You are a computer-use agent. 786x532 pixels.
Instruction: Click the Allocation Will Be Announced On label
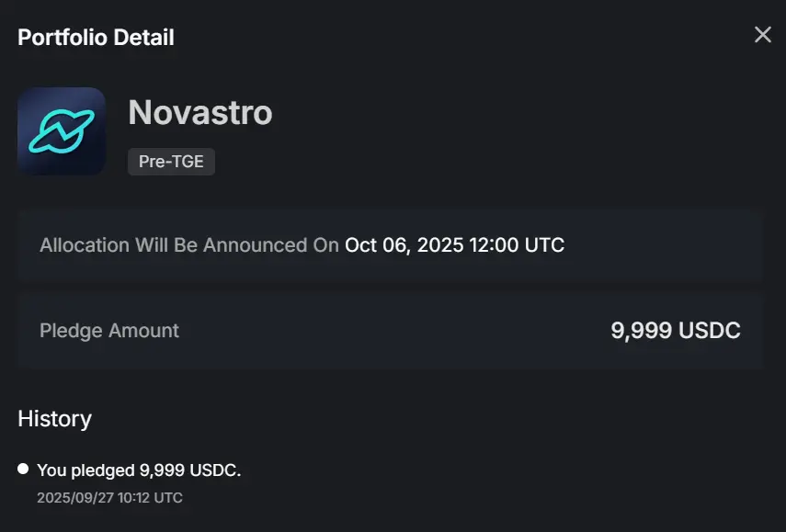pos(189,245)
